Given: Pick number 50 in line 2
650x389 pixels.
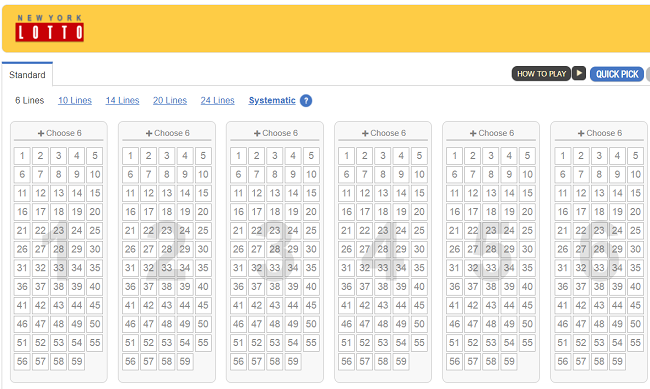Looking at the screenshot, I should coord(203,324).
